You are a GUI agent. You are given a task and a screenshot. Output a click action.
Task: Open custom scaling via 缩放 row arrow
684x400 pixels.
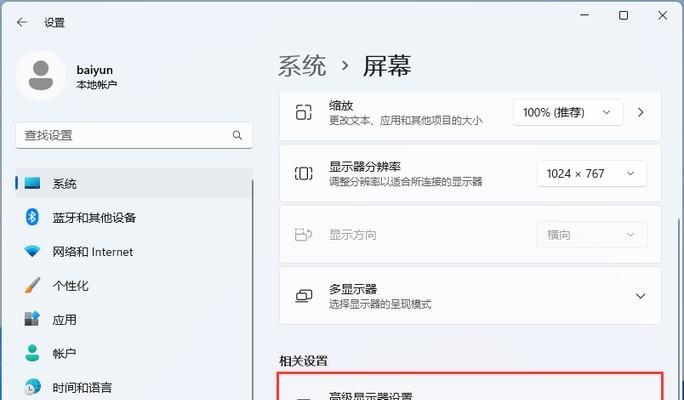coord(641,112)
